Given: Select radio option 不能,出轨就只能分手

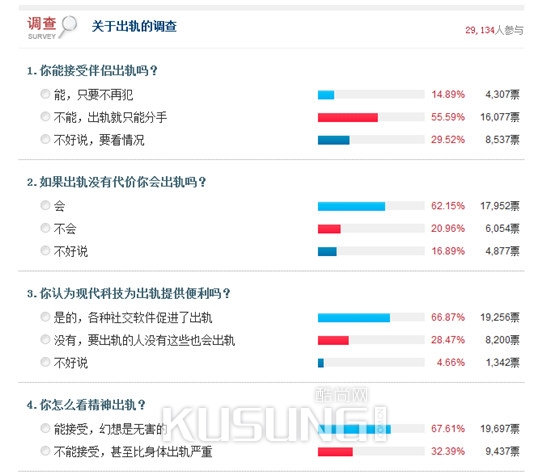Looking at the screenshot, I should (45, 116).
